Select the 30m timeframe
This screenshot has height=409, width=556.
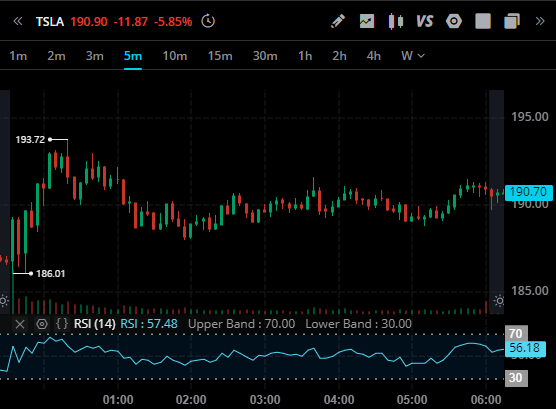click(265, 56)
